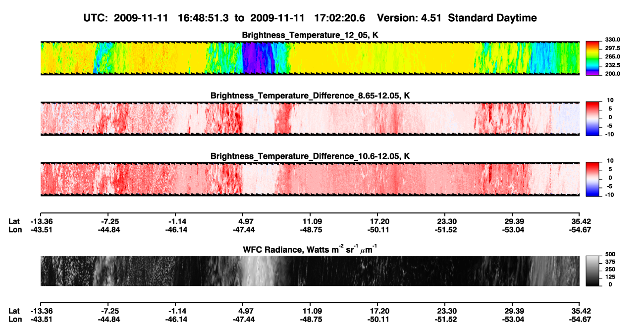The image size is (644, 330).
Task: Click the 'UTC:' label in the header
Action: click(x=95, y=18)
